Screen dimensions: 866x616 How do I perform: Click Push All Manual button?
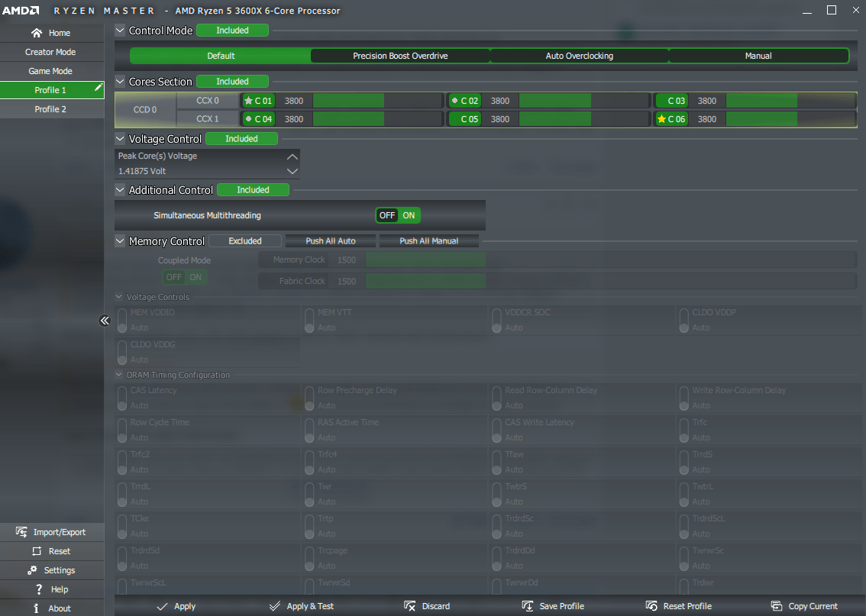pyautogui.click(x=428, y=240)
